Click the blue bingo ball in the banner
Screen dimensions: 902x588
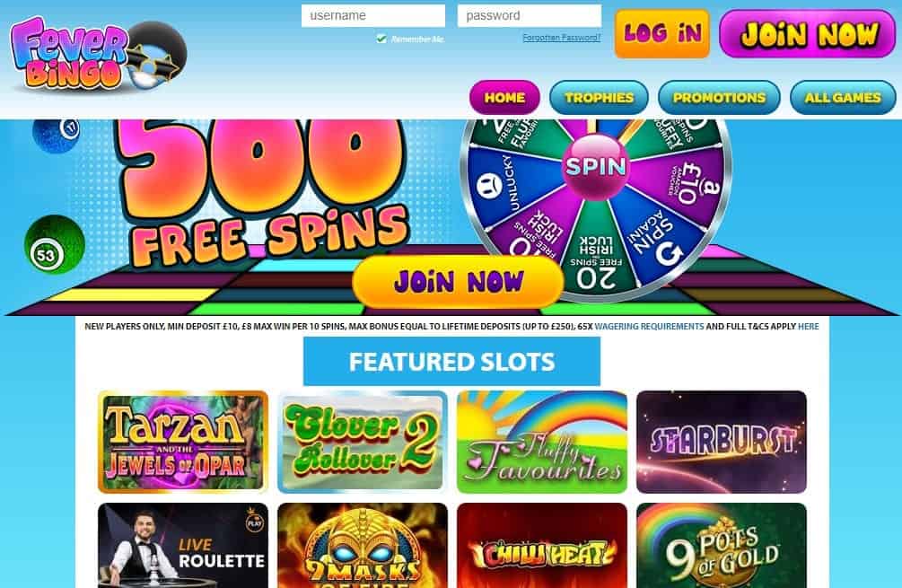pos(57,135)
